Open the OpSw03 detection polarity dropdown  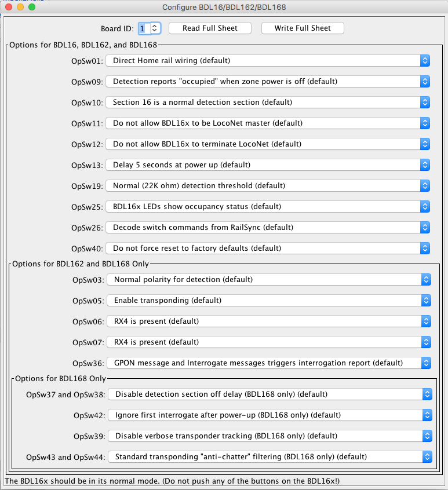268,280
